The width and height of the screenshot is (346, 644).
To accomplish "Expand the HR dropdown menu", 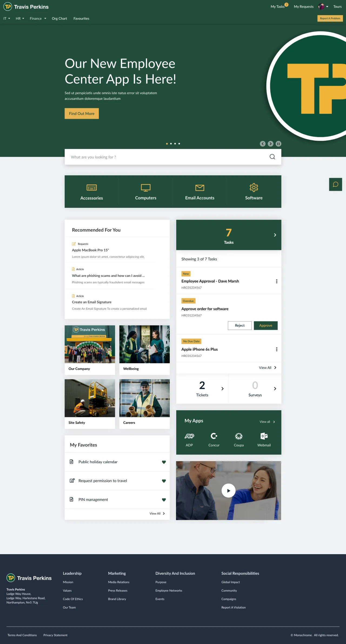I will point(20,18).
